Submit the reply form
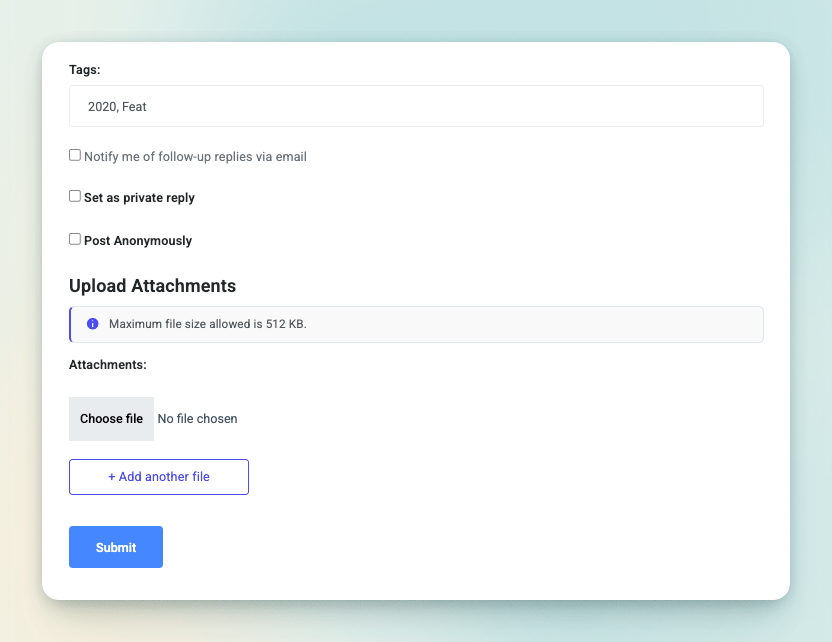832x642 pixels. tap(116, 547)
